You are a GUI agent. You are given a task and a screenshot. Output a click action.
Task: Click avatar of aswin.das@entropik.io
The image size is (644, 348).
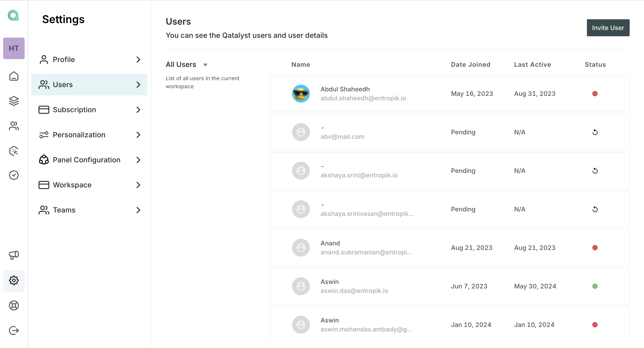click(301, 286)
